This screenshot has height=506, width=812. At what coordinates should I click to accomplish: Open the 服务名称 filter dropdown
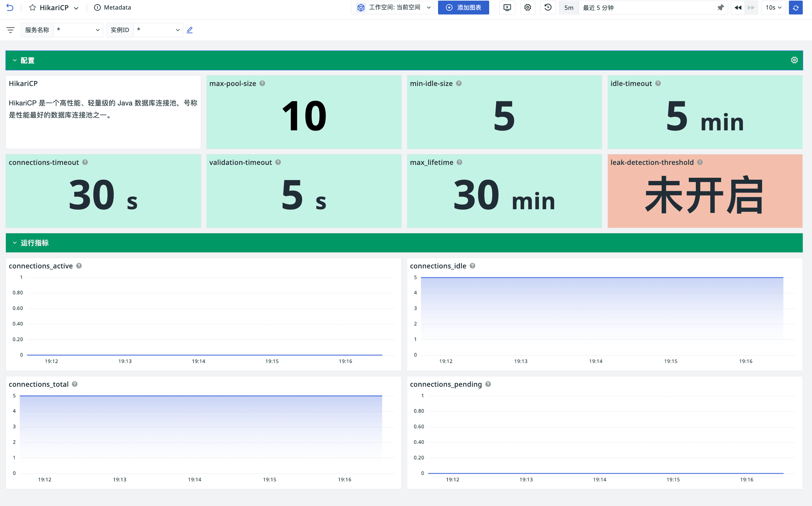click(78, 30)
